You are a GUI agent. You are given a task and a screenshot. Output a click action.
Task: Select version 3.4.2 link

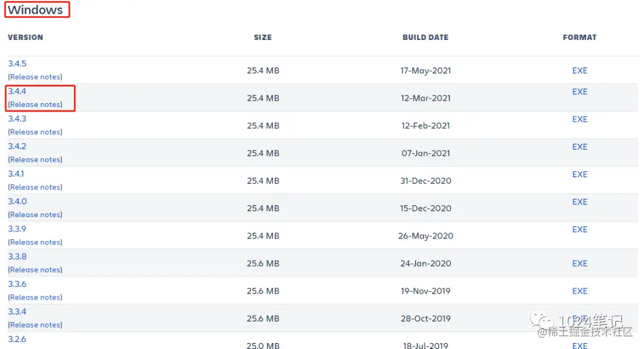(17, 146)
